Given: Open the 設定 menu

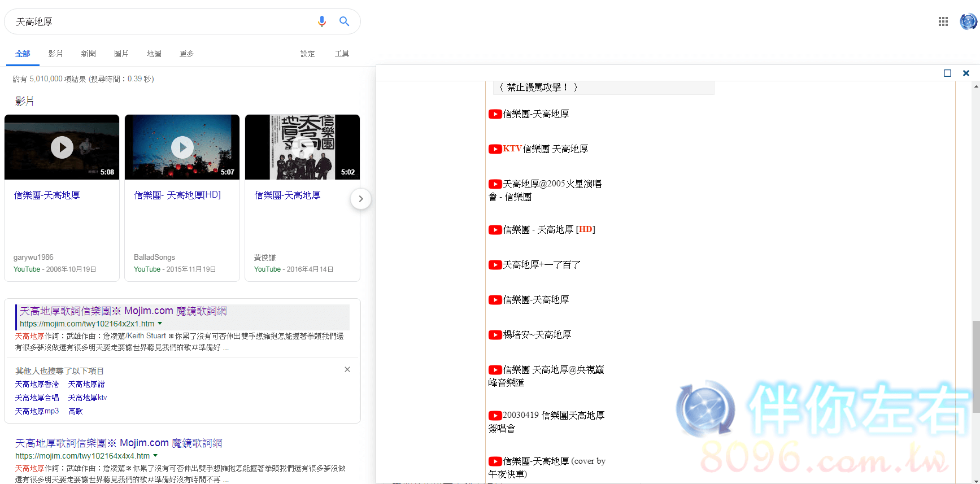Looking at the screenshot, I should click(307, 54).
